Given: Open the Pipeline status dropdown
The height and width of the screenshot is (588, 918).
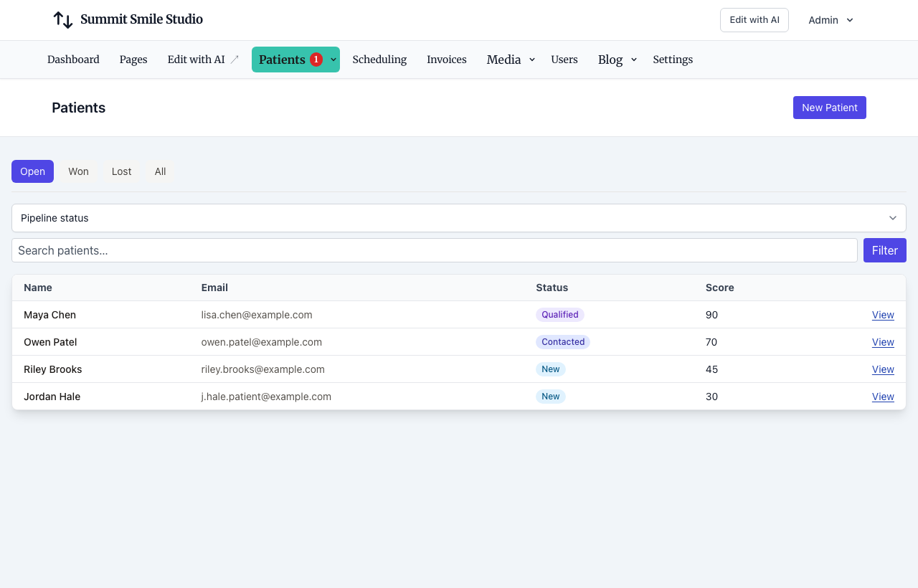Looking at the screenshot, I should (x=459, y=218).
